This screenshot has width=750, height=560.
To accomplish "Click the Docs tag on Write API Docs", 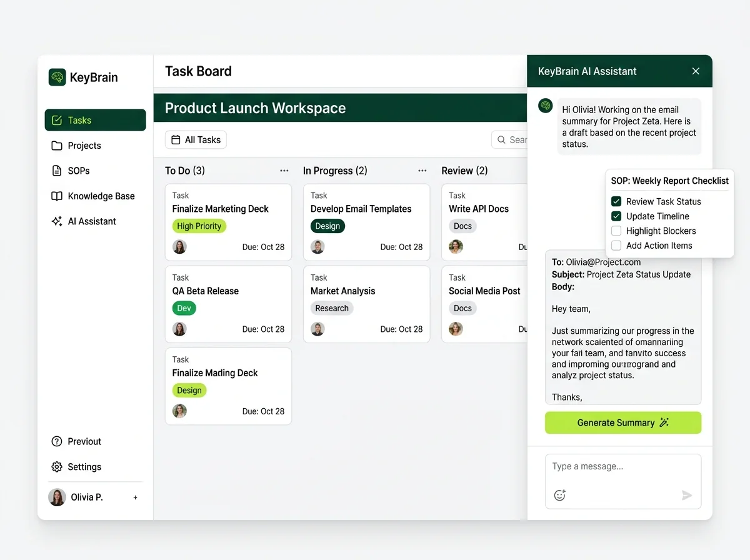I will [462, 226].
